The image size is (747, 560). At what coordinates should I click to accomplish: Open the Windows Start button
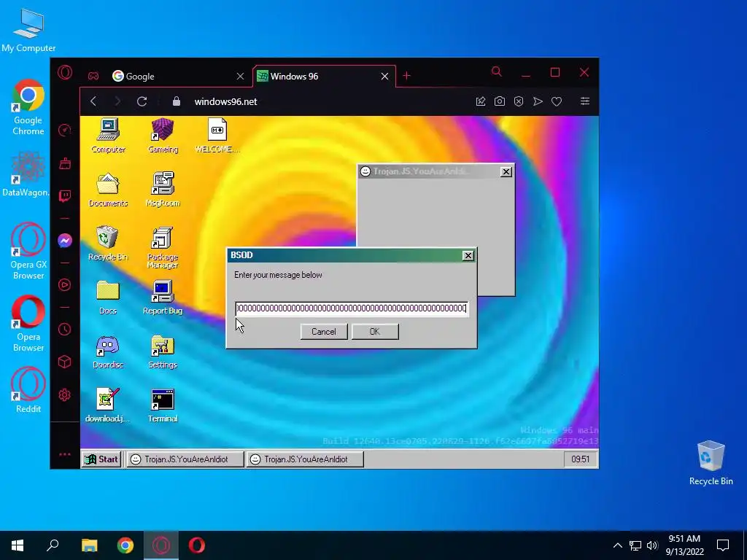coord(18,545)
